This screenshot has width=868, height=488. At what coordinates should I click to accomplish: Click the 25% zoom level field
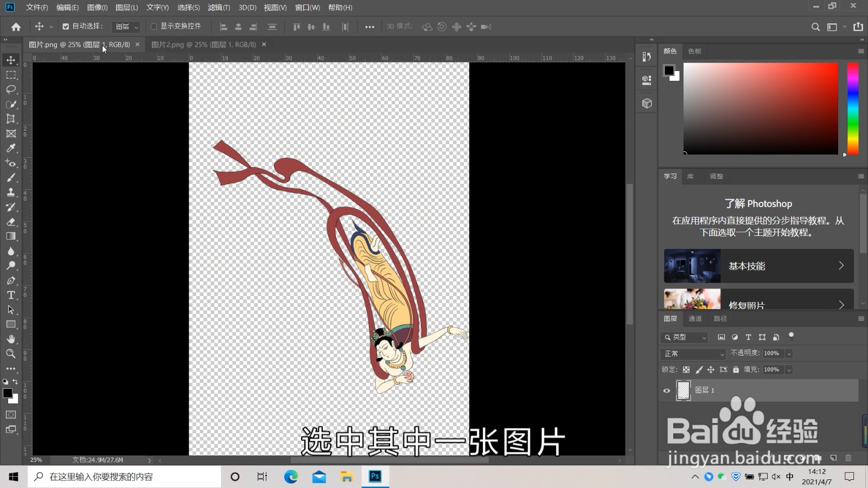pyautogui.click(x=36, y=460)
